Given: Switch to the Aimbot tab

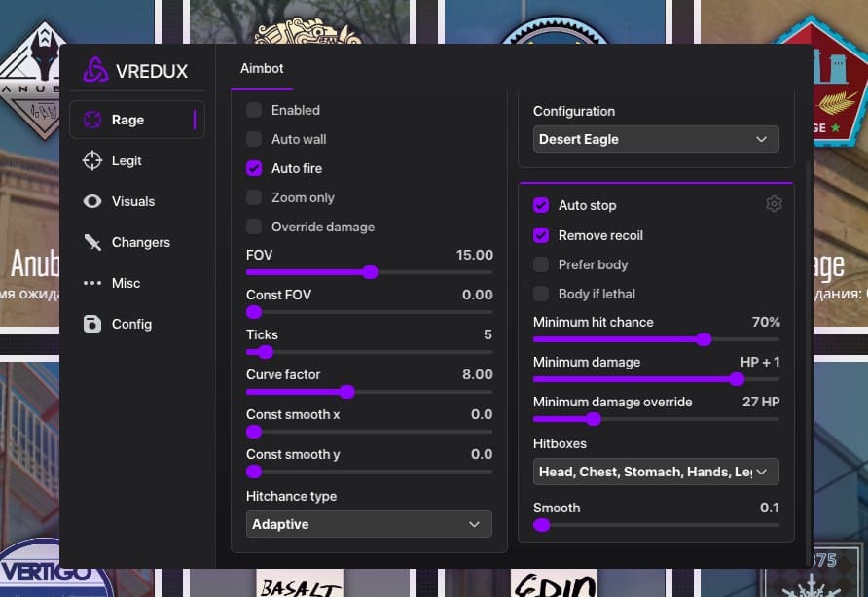Looking at the screenshot, I should [x=262, y=68].
